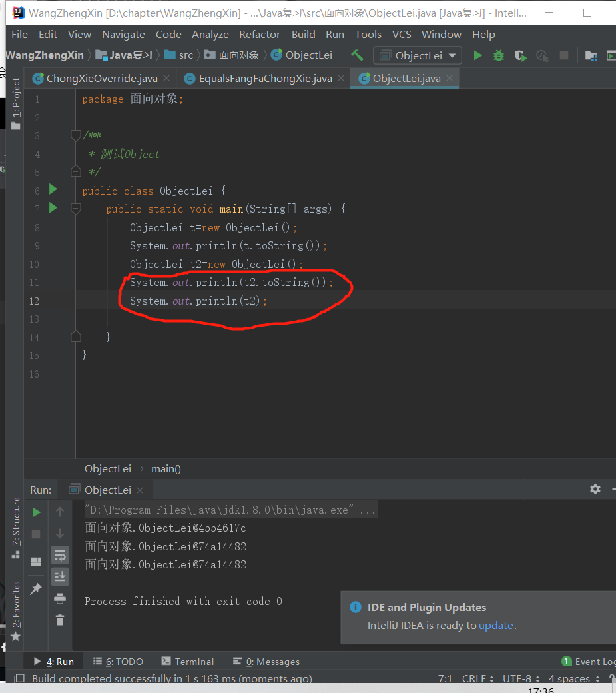Click the profiler run icon in toolbar
The width and height of the screenshot is (616, 693).
point(542,56)
